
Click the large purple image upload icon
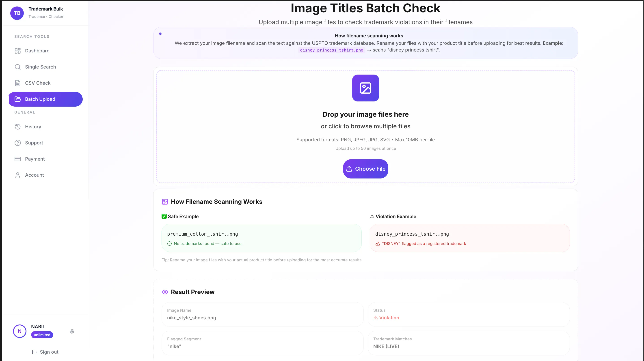pyautogui.click(x=365, y=88)
